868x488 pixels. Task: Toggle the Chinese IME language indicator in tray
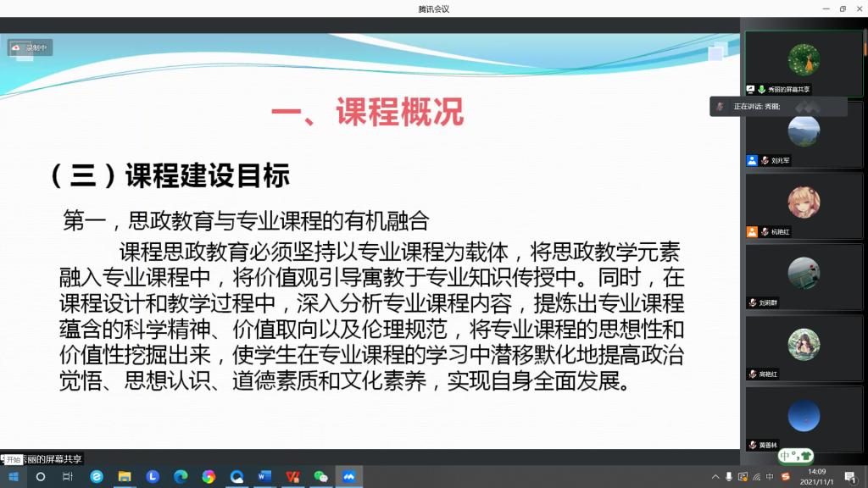(770, 477)
